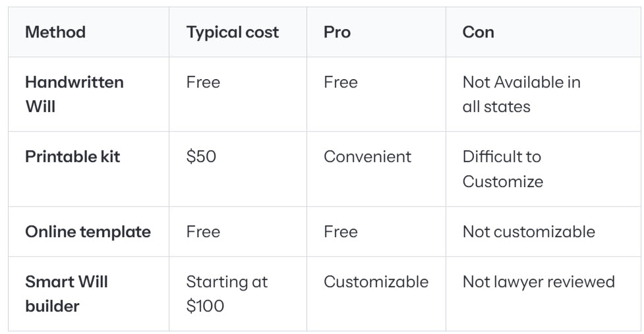The image size is (644, 334).
Task: Select the Online template method cell
Action: pyautogui.click(x=88, y=231)
